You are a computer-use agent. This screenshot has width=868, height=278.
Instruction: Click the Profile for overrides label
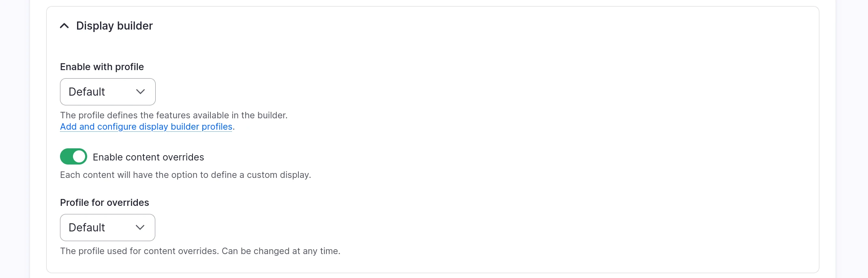click(x=104, y=203)
